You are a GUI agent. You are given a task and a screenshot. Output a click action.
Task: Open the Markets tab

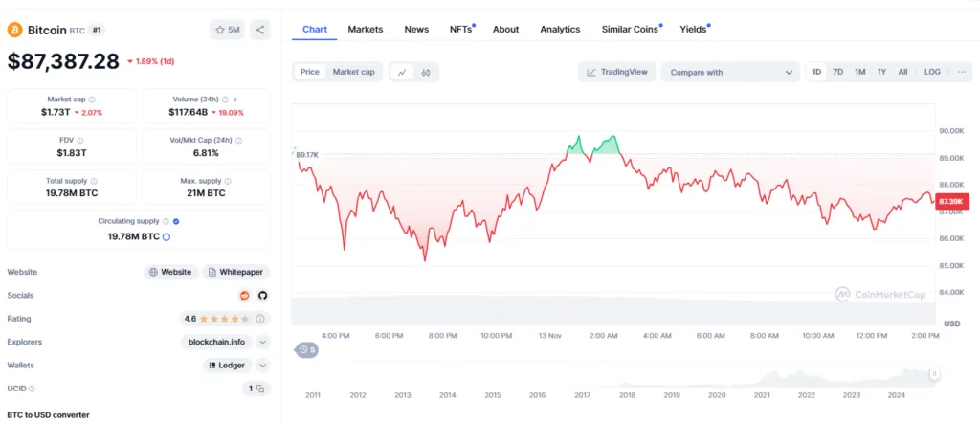pos(366,30)
